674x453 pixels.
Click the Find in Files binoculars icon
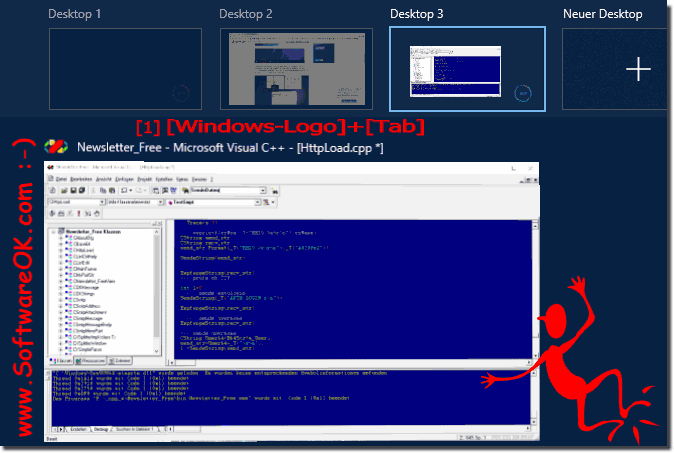coord(185,190)
